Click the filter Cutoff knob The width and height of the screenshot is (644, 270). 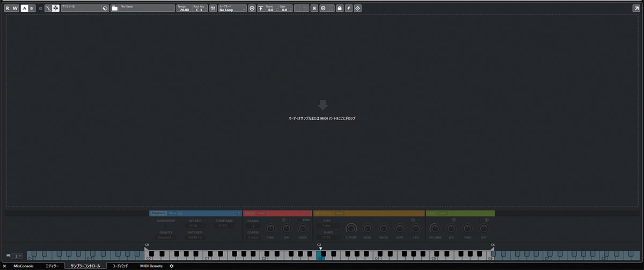click(x=351, y=228)
